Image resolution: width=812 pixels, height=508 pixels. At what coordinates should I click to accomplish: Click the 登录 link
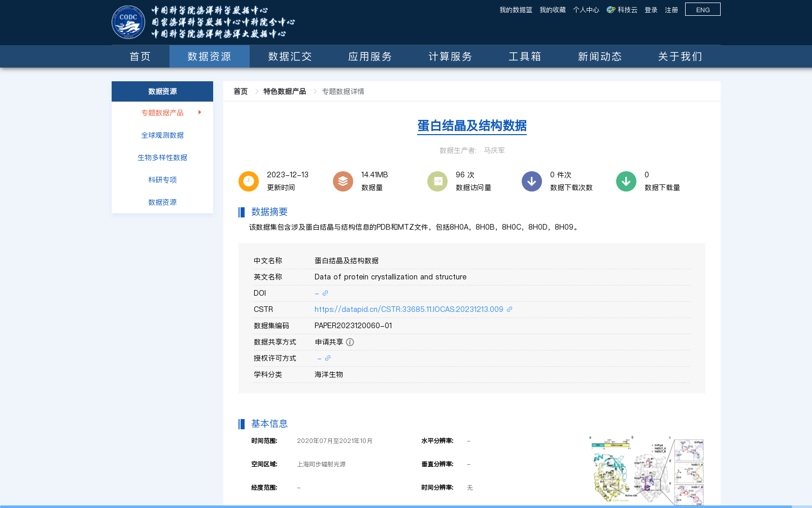(651, 9)
